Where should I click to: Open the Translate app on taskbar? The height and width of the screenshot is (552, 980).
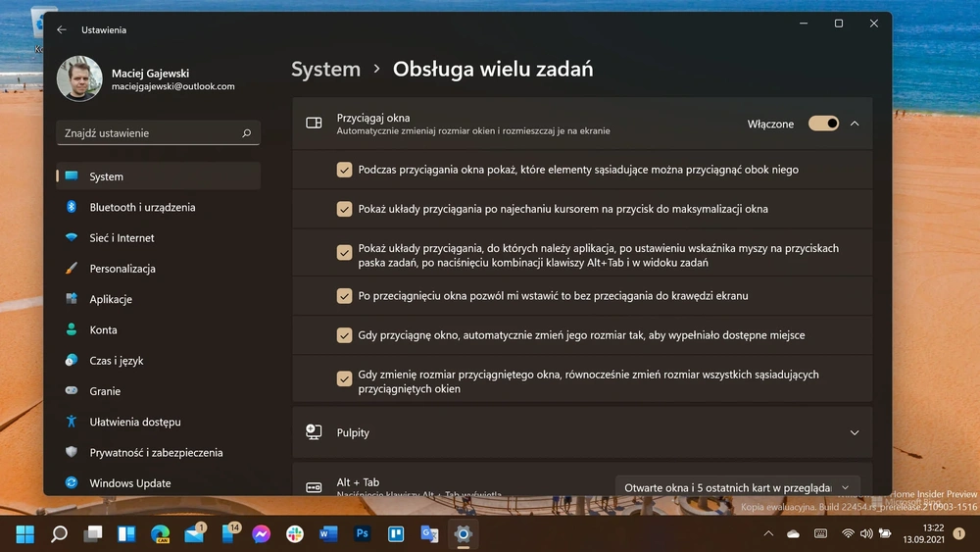429,534
